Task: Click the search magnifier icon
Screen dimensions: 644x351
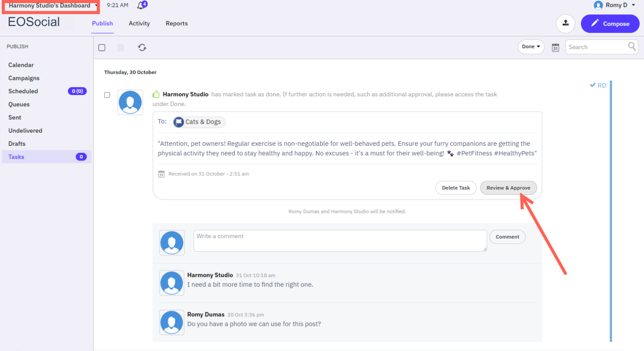Action: pos(632,46)
